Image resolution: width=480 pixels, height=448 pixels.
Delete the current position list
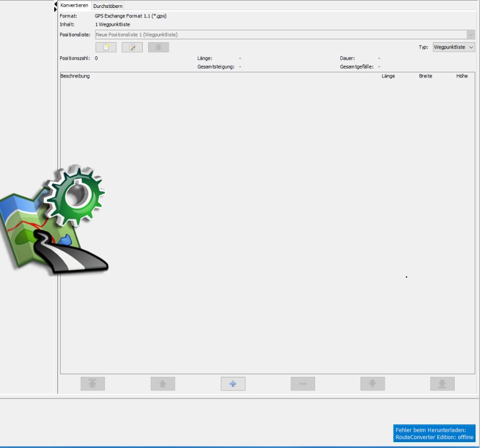[x=159, y=47]
